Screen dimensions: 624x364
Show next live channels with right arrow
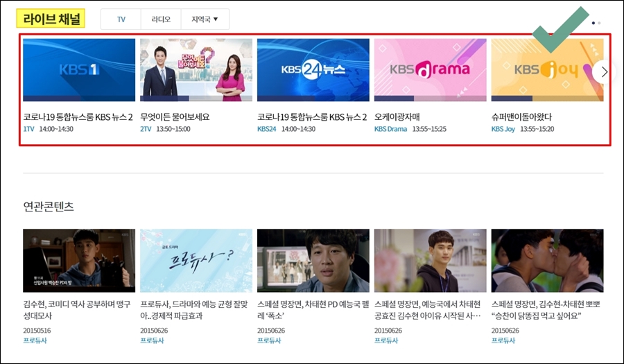coord(604,71)
